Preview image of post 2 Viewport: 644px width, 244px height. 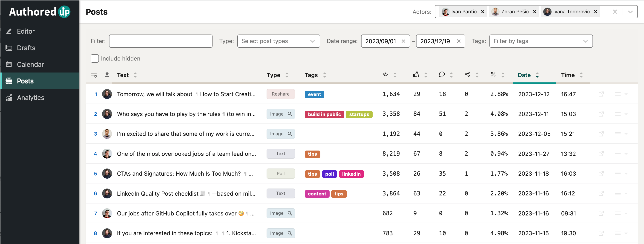[281, 114]
